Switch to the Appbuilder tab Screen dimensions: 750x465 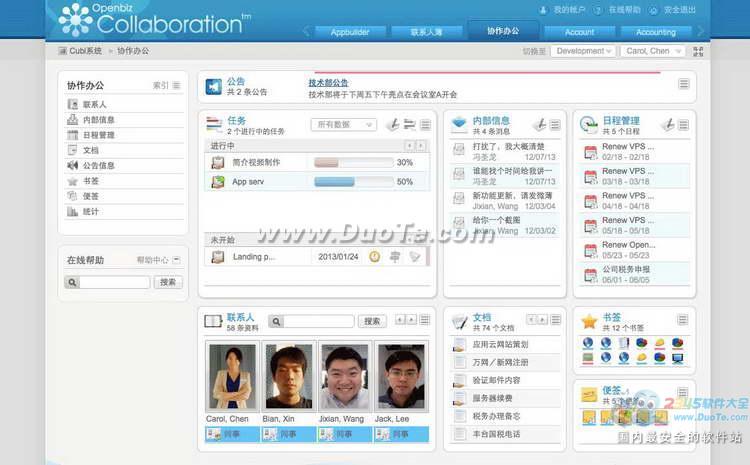(350, 32)
